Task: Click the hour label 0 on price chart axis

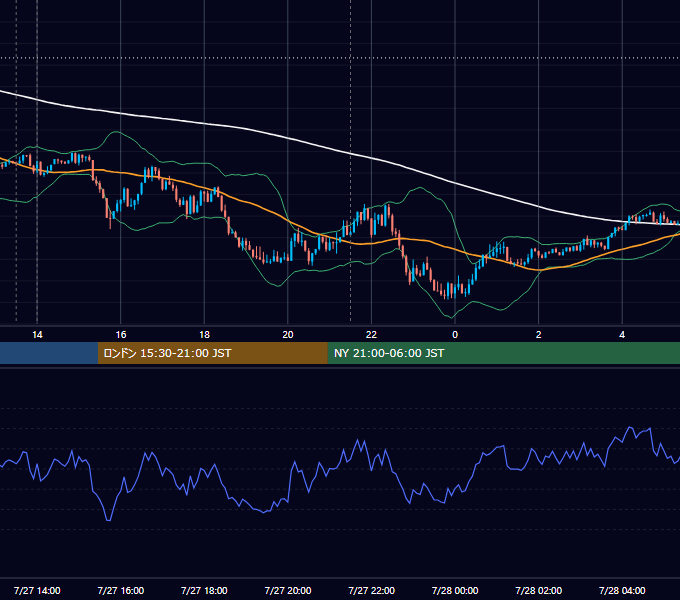Action: [455, 335]
